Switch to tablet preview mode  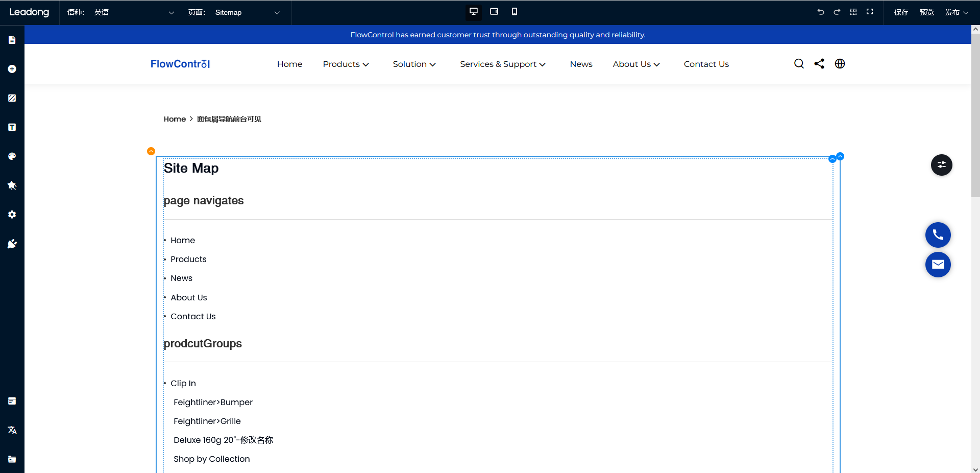pos(494,12)
